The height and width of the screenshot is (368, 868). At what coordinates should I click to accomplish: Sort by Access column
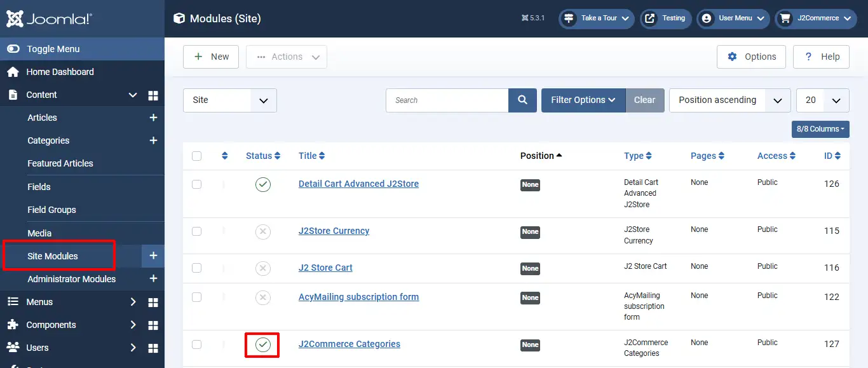point(776,156)
